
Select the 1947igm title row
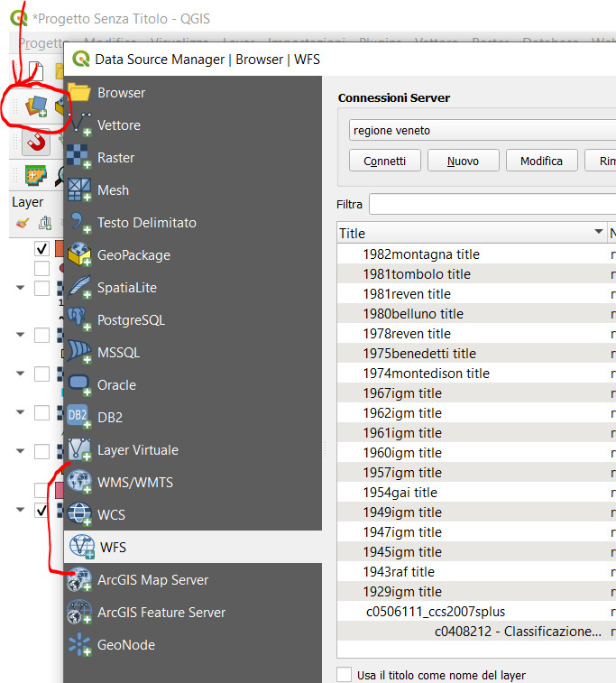pos(476,531)
